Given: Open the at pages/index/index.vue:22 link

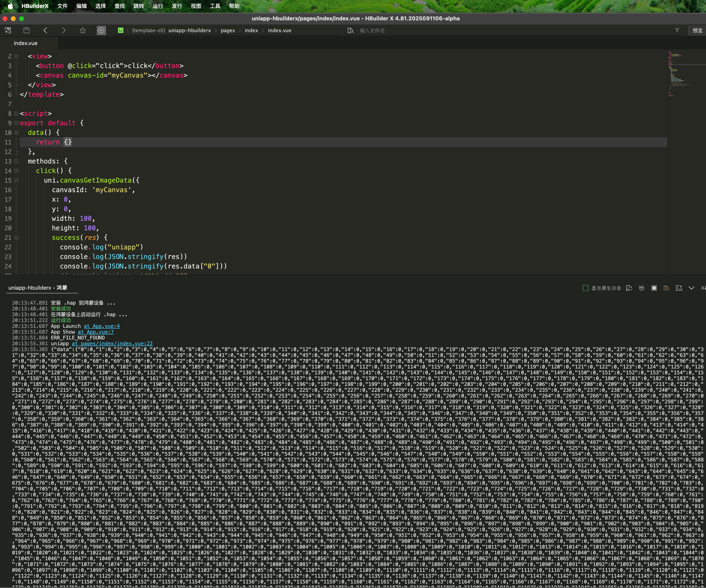Looking at the screenshot, I should click(112, 343).
